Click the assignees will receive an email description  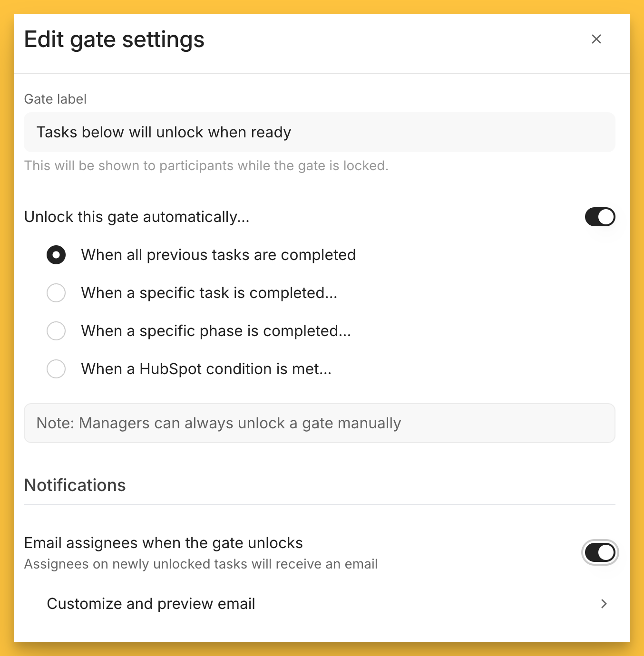200,564
